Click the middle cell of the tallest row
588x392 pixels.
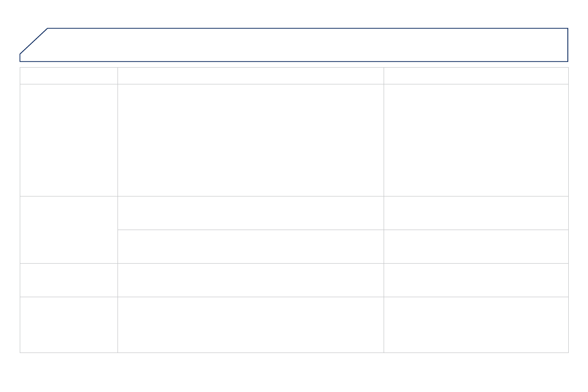pyautogui.click(x=250, y=140)
